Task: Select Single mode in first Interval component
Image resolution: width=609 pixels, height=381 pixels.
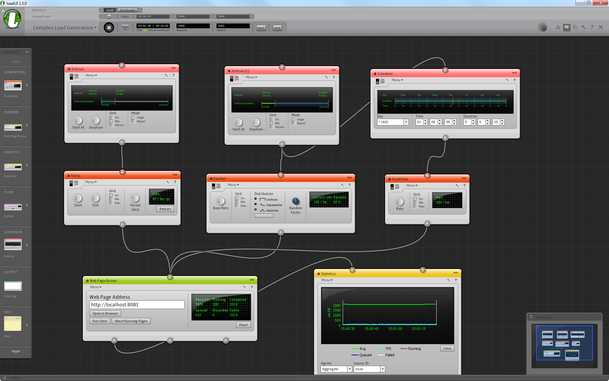Action: point(133,117)
